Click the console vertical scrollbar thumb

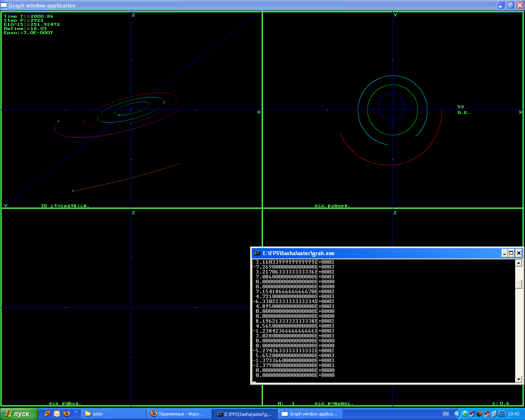518,284
